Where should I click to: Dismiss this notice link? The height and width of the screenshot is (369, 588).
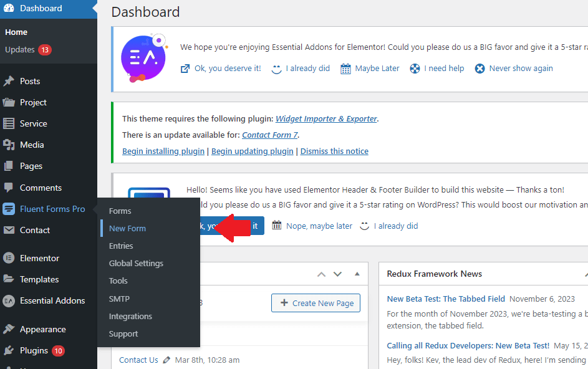coord(334,151)
